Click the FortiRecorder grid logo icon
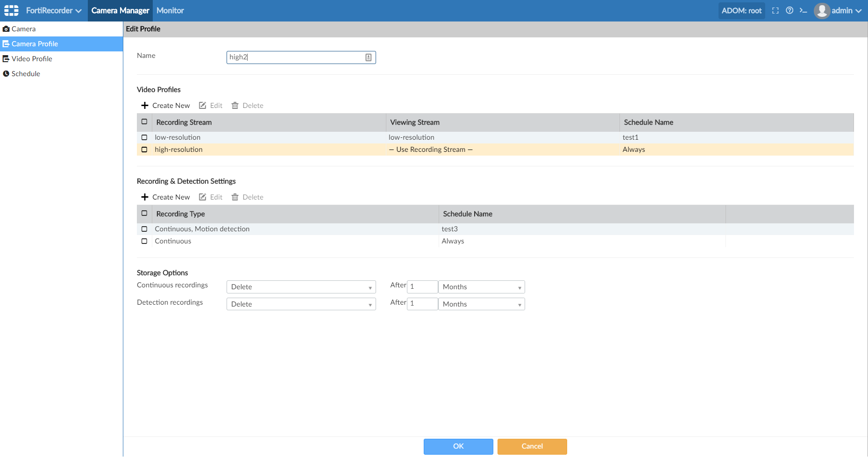Image resolution: width=868 pixels, height=457 pixels. pos(11,10)
